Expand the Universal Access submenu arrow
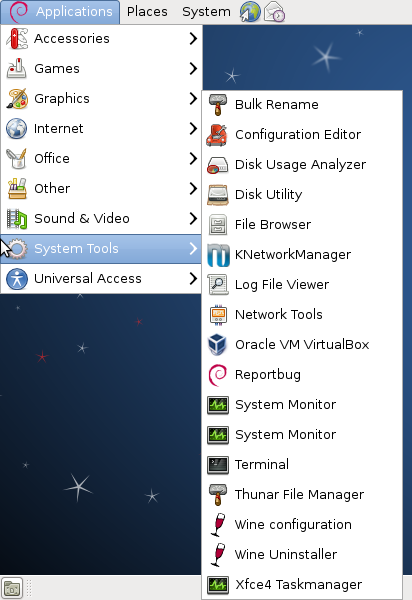The width and height of the screenshot is (412, 600). pos(193,279)
